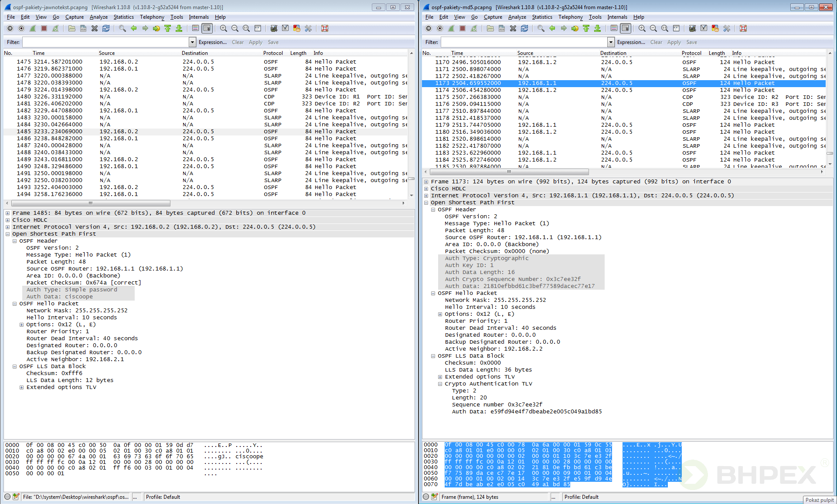The width and height of the screenshot is (837, 504).
Task: Click Go to first packet icon in left window
Action: point(168,28)
